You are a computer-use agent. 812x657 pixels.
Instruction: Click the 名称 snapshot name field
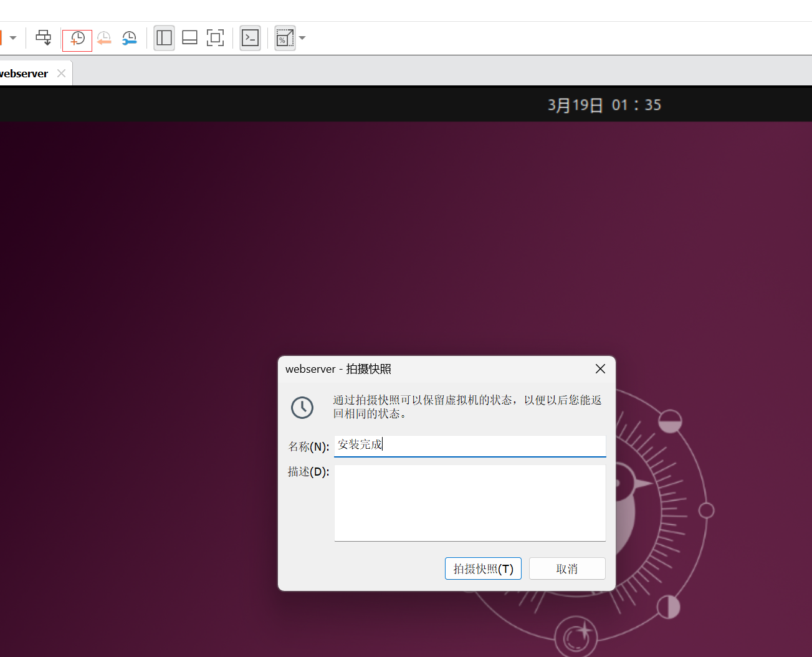pos(470,445)
